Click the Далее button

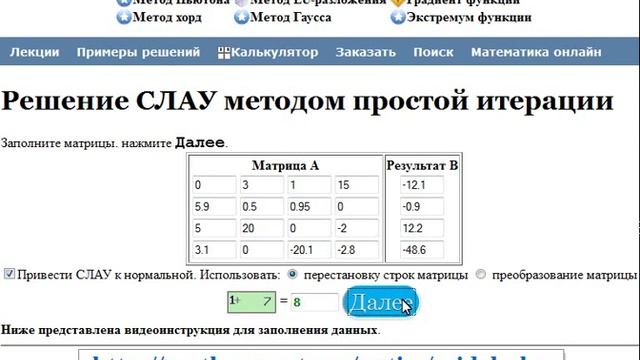(381, 302)
